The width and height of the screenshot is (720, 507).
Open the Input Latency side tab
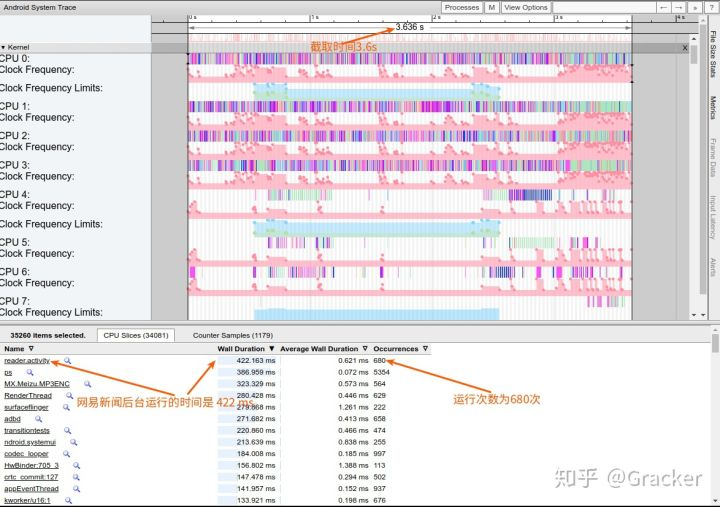[x=713, y=217]
